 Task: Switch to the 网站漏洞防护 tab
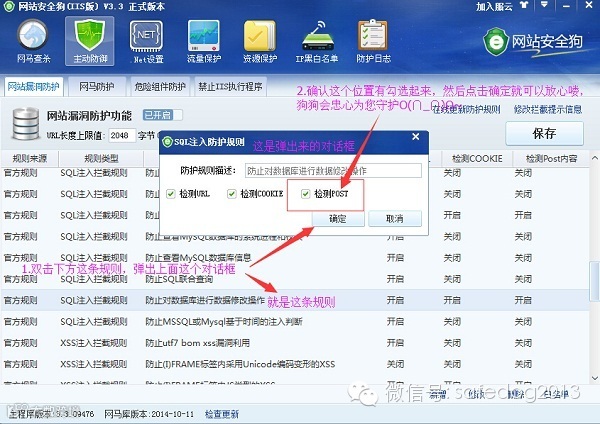click(33, 87)
